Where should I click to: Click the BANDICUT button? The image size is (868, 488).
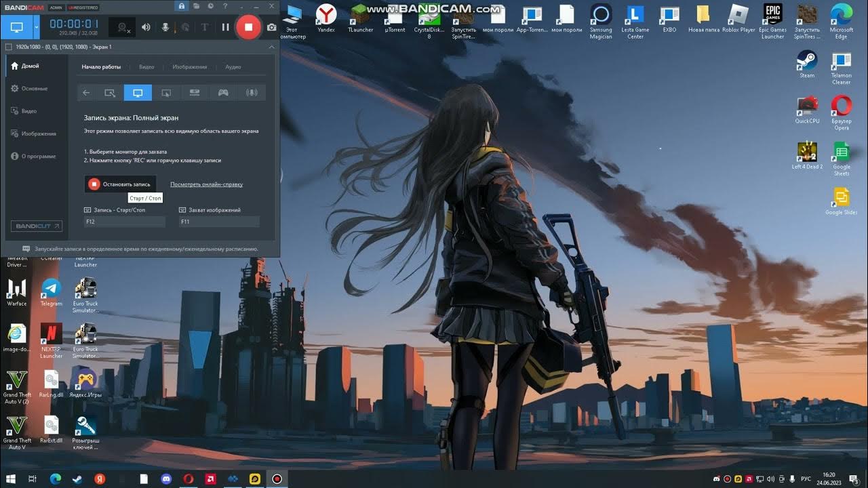coord(37,226)
